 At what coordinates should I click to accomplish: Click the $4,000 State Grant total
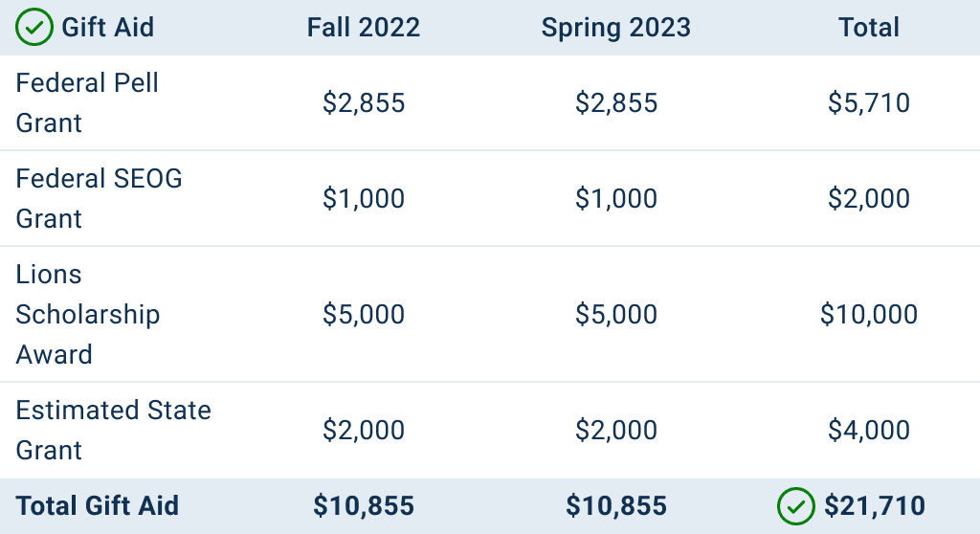869,431
